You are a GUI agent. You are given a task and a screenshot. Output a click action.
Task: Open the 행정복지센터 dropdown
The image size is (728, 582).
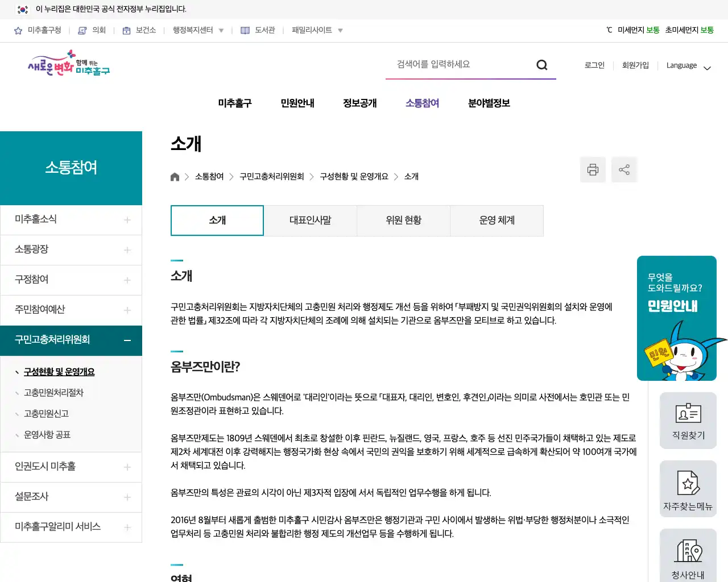pos(197,30)
